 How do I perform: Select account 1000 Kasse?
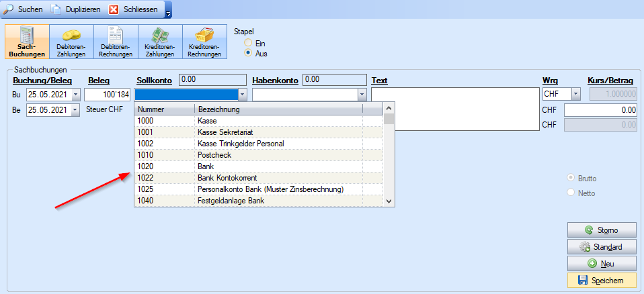coord(259,121)
